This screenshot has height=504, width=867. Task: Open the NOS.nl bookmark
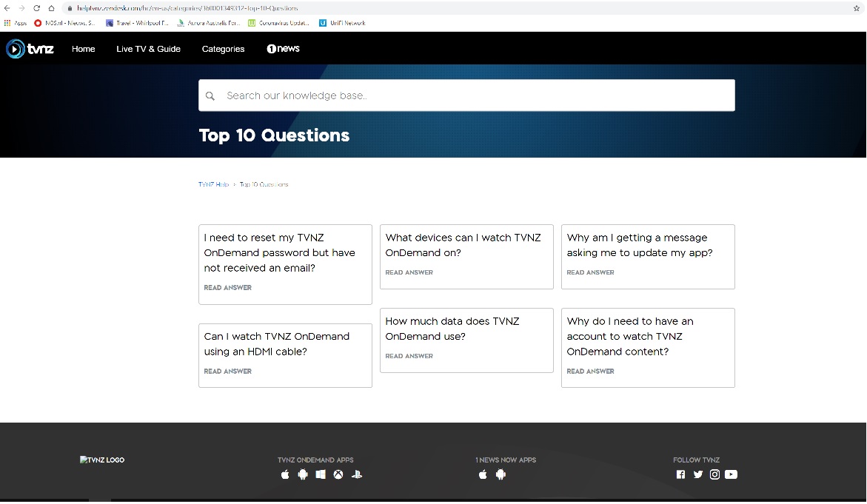[64, 23]
